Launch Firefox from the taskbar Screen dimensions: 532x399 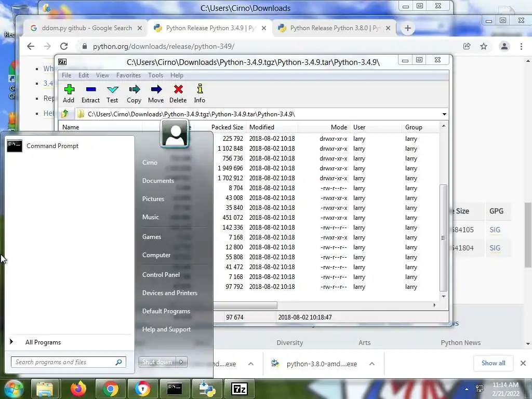pyautogui.click(x=78, y=389)
